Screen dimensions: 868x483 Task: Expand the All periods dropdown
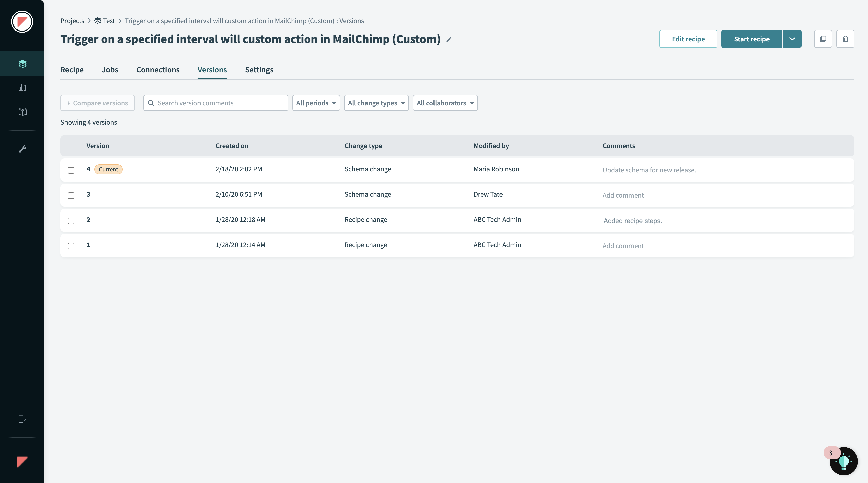(x=316, y=103)
